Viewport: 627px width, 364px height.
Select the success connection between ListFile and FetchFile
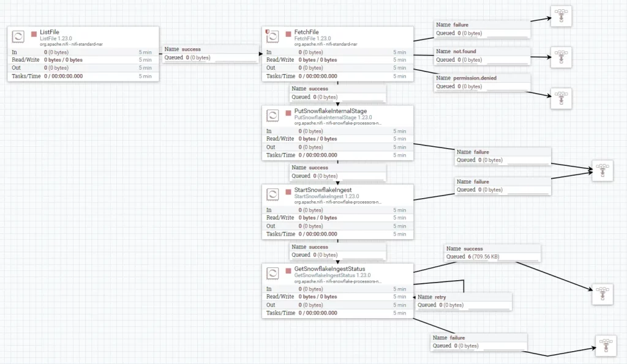coord(209,53)
